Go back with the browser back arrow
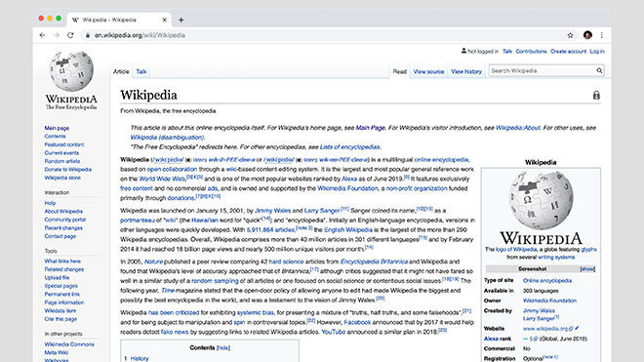The width and height of the screenshot is (644, 362). click(42, 35)
